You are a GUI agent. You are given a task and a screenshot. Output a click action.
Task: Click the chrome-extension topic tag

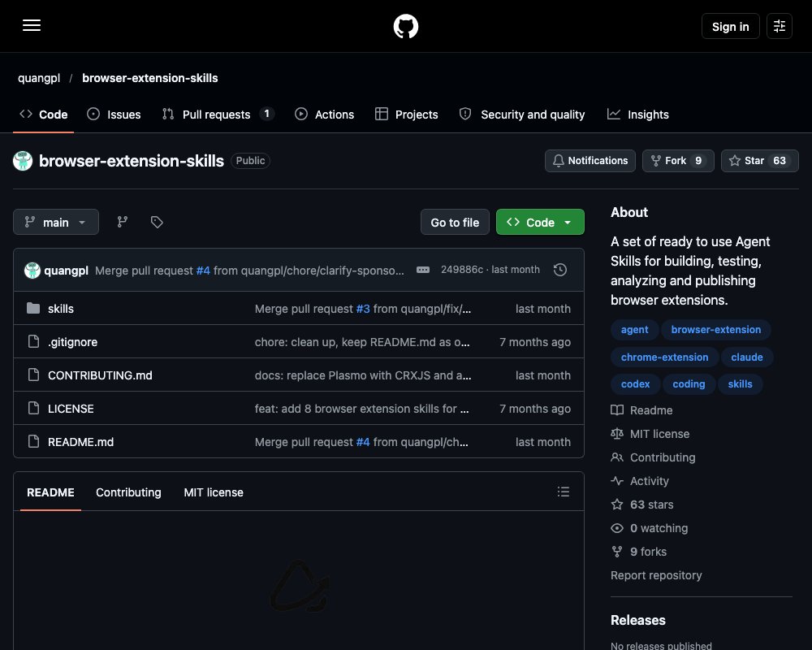tap(664, 357)
